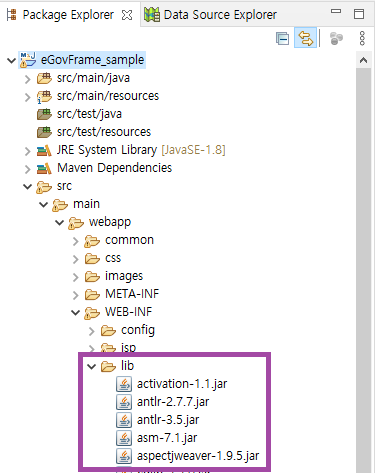Click the aspectjweaver-1.9.5.jar file icon
Screen dimensions: 375x473
[x=124, y=456]
